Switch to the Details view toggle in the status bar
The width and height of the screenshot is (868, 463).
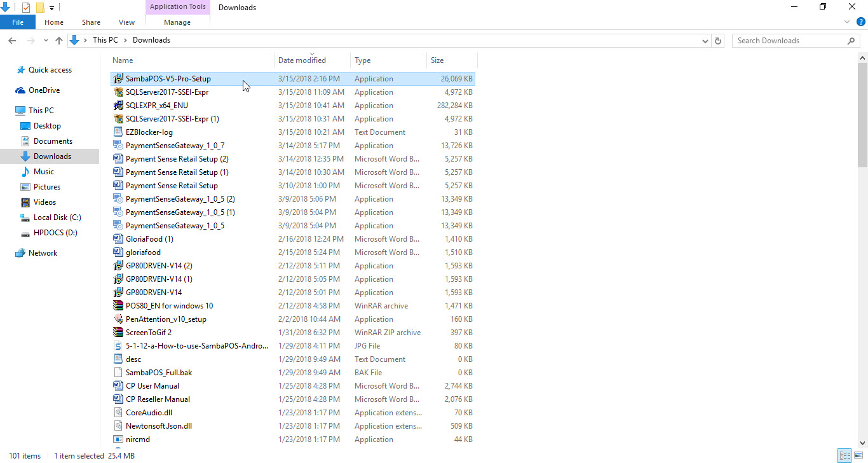[x=844, y=455]
